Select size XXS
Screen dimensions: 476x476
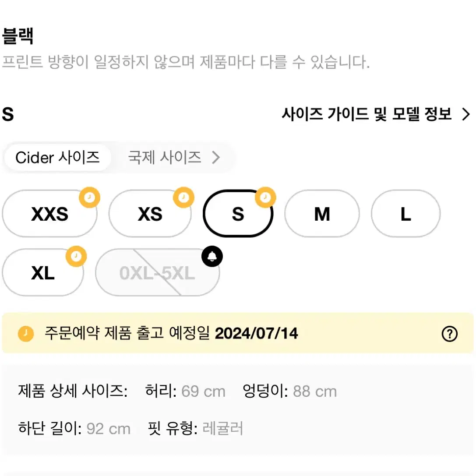(x=50, y=213)
